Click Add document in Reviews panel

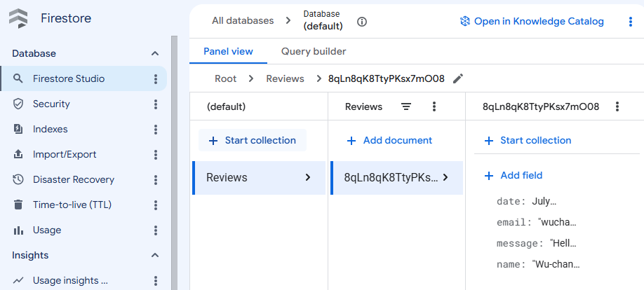pyautogui.click(x=389, y=141)
